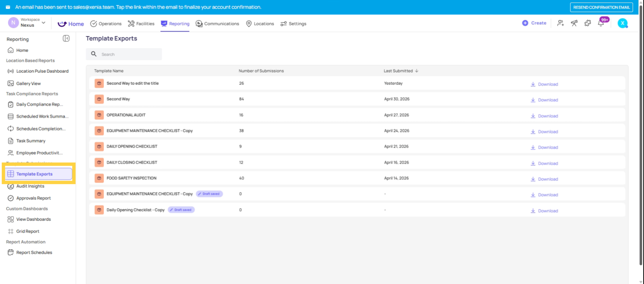
Task: Open Locations tab
Action: (x=260, y=24)
